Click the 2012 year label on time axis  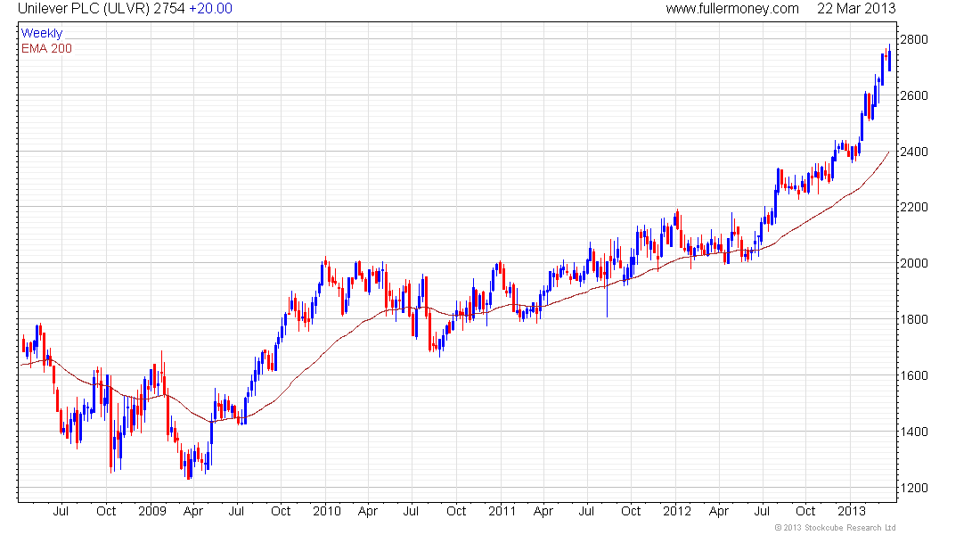pyautogui.click(x=677, y=511)
